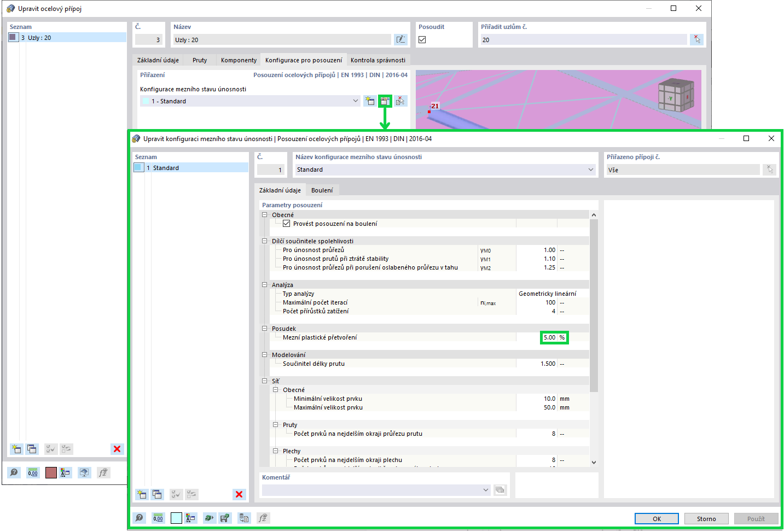Open help icon in configuration dialog bottom bar
This screenshot has height=532, width=784.
tap(140, 518)
